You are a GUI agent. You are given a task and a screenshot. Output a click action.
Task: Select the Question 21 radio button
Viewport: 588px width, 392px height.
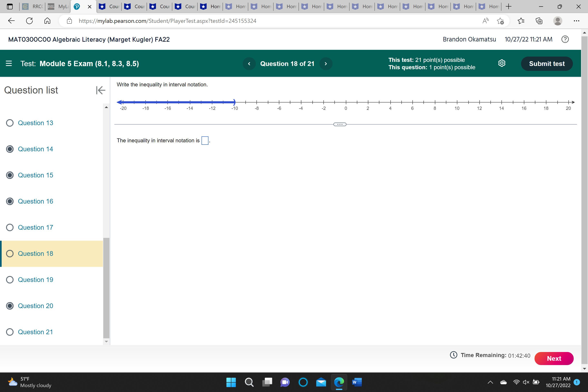click(10, 332)
